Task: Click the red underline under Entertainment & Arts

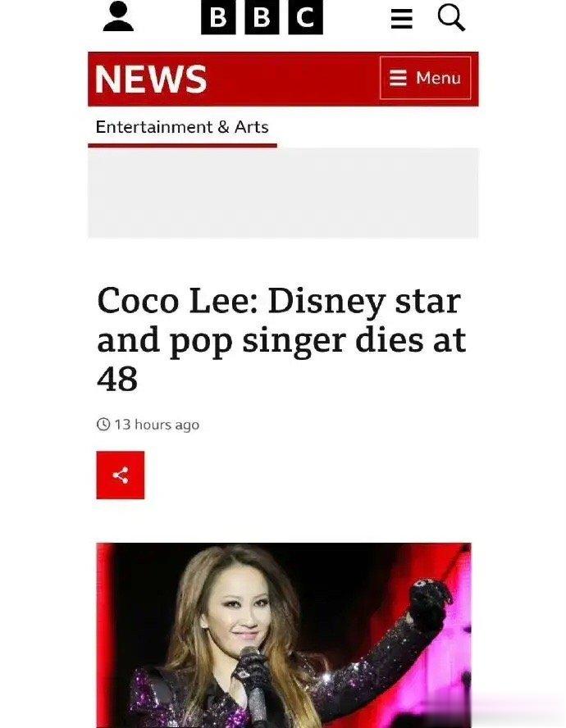Action: pos(182,145)
